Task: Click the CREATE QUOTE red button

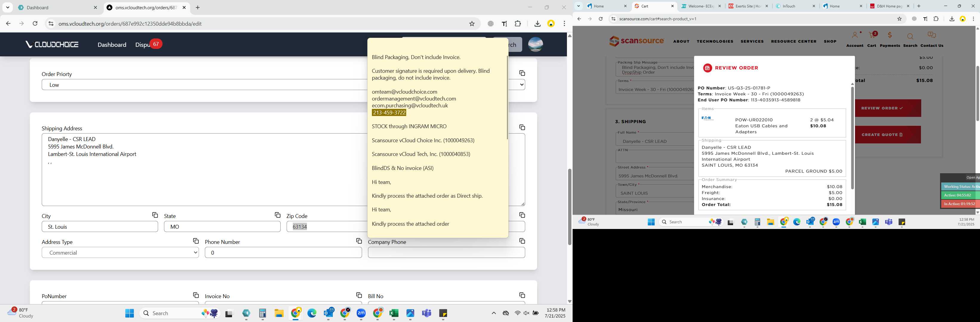Action: point(888,134)
